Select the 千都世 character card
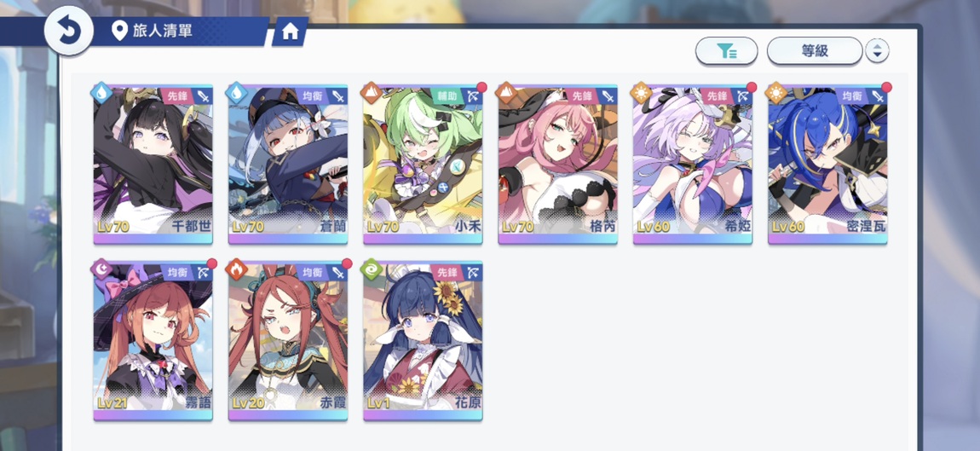Image resolution: width=980 pixels, height=451 pixels. [153, 165]
